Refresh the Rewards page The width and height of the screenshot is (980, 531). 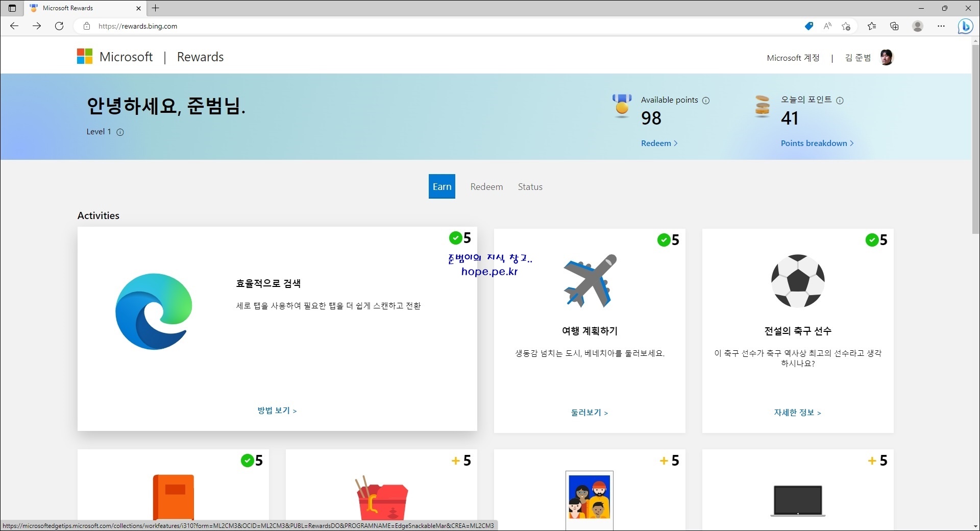tap(59, 26)
